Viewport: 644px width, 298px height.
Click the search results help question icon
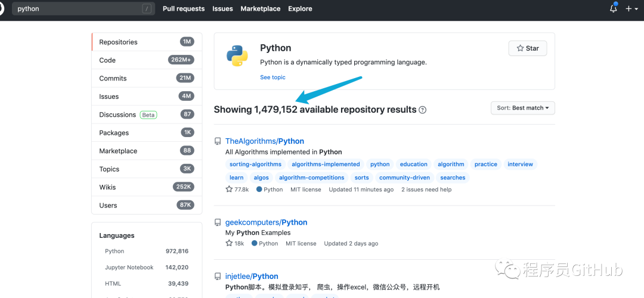coord(423,110)
